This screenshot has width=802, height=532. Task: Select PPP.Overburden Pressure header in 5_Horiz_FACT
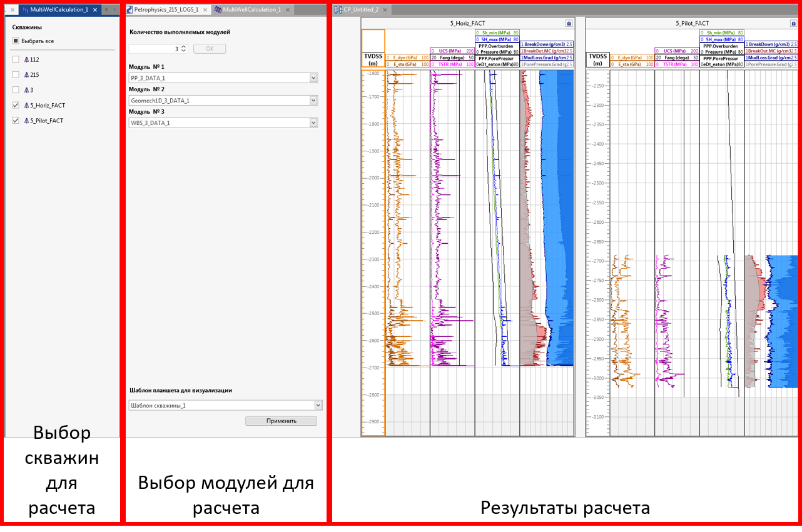pyautogui.click(x=497, y=49)
